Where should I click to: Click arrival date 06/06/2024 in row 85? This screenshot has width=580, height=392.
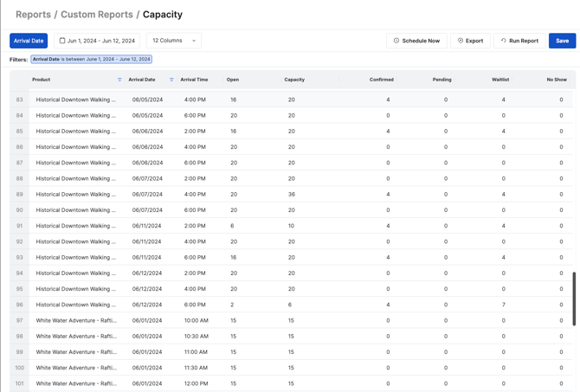(x=147, y=131)
